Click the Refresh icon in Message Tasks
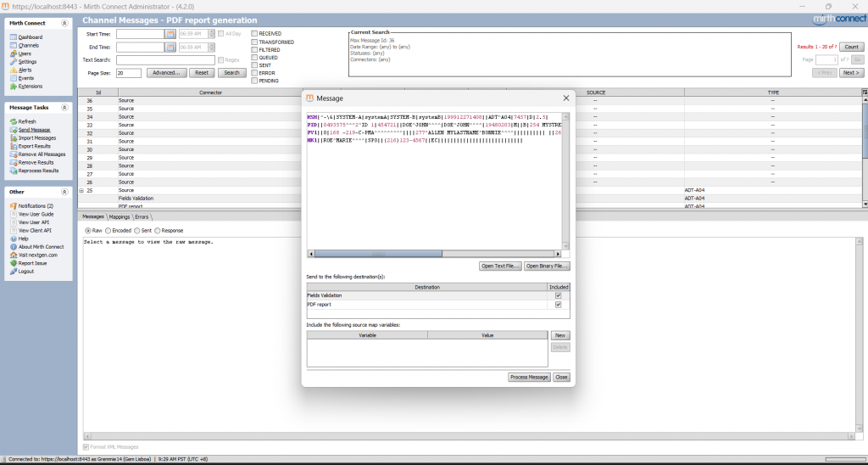The height and width of the screenshot is (465, 868). coord(14,121)
